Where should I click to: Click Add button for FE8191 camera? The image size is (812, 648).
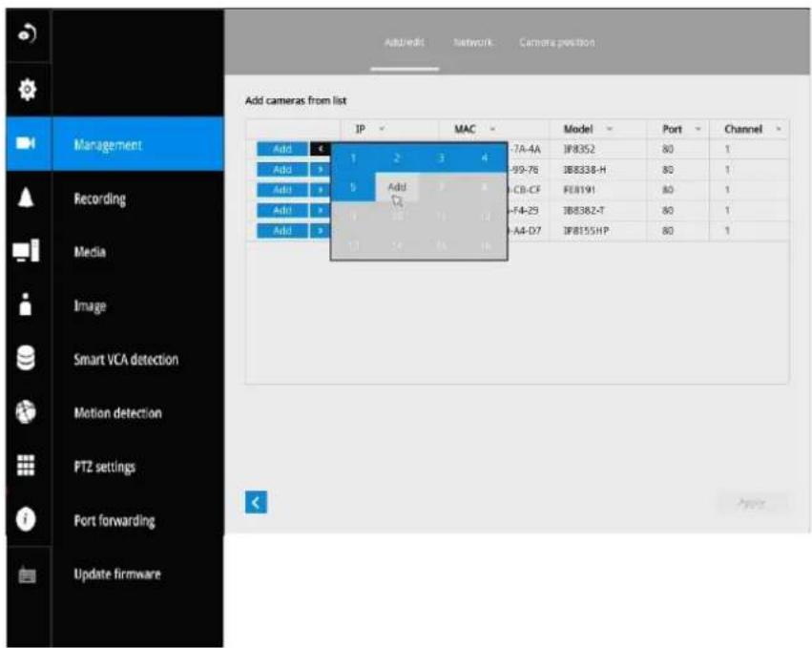pos(282,190)
